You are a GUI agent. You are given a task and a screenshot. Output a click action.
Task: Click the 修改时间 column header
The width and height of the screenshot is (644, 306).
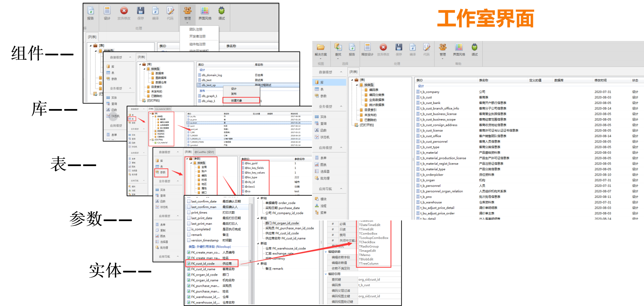point(600,81)
